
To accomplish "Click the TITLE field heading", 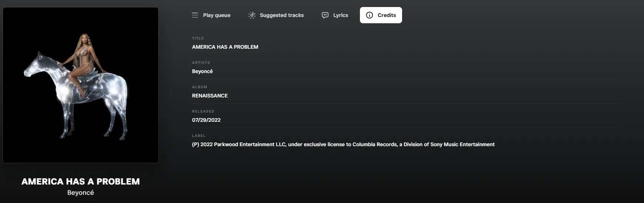I will 198,38.
